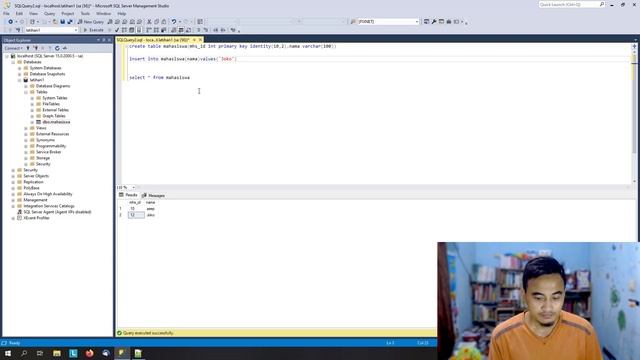Viewport: 640px width, 360px height.
Task: Expand the System Databases node
Action: tap(19, 68)
